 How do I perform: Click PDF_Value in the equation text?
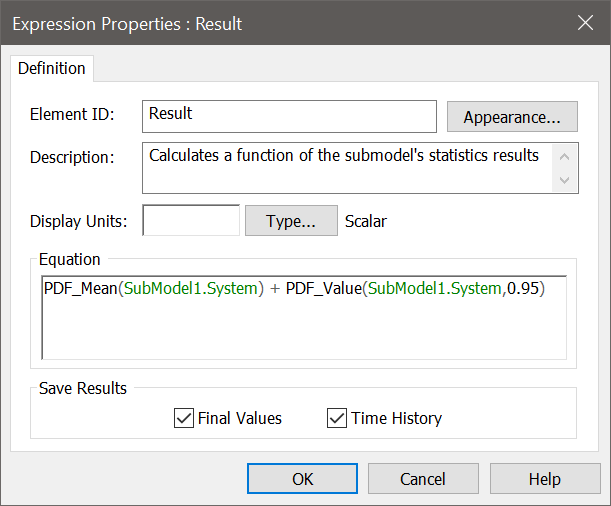[324, 289]
